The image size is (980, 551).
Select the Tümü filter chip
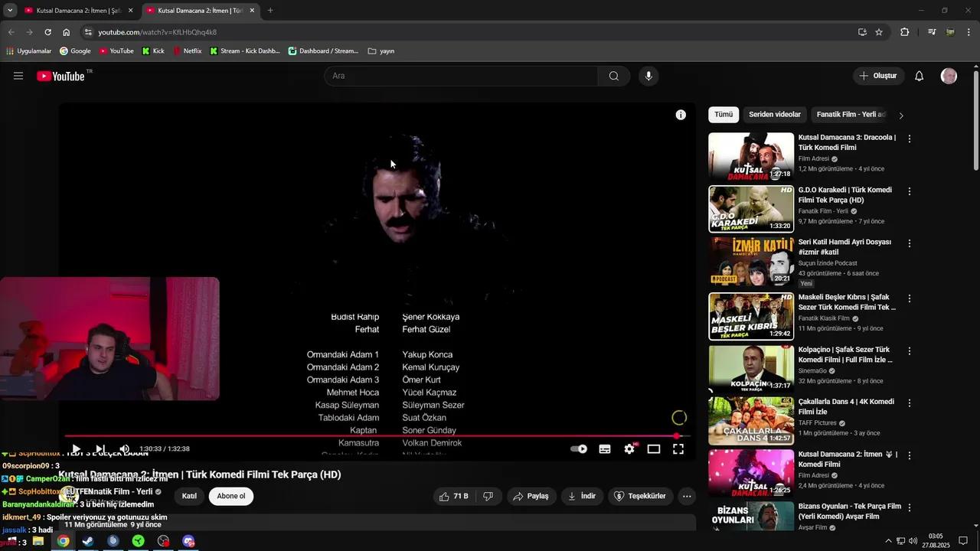point(724,115)
